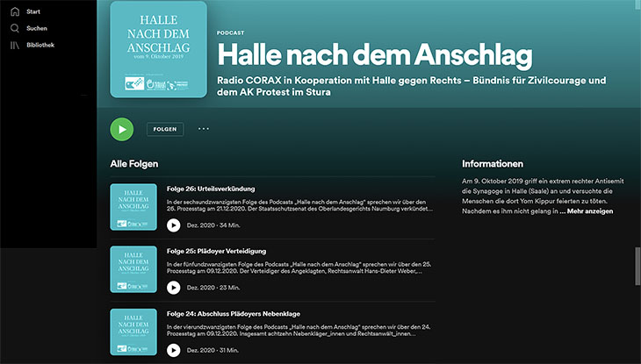Click the Informationen heading
The image size is (641, 364).
point(493,164)
